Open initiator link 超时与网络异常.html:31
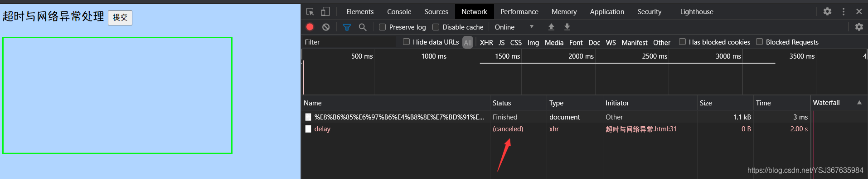This screenshot has width=868, height=179. point(641,129)
